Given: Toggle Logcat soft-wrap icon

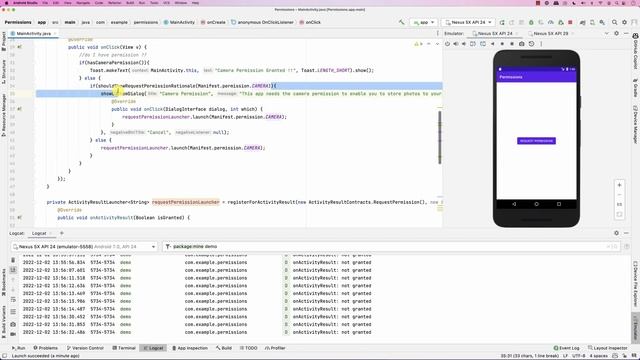Looking at the screenshot, I should 13,300.
